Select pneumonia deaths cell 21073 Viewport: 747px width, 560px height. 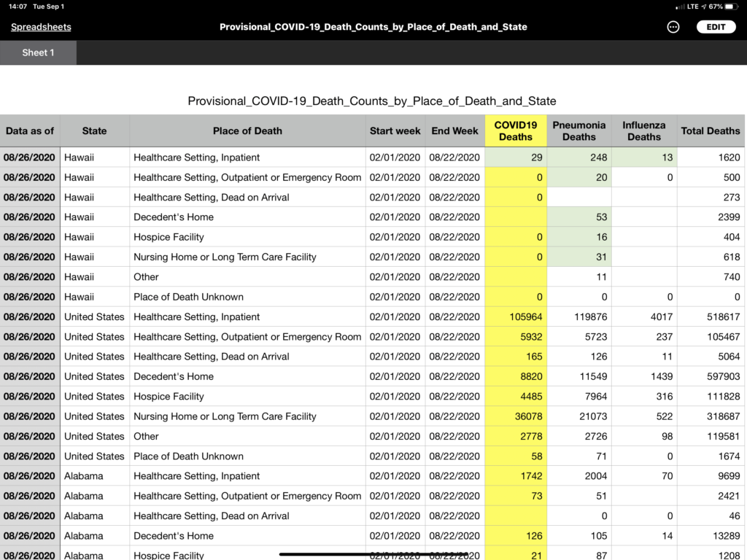click(579, 416)
